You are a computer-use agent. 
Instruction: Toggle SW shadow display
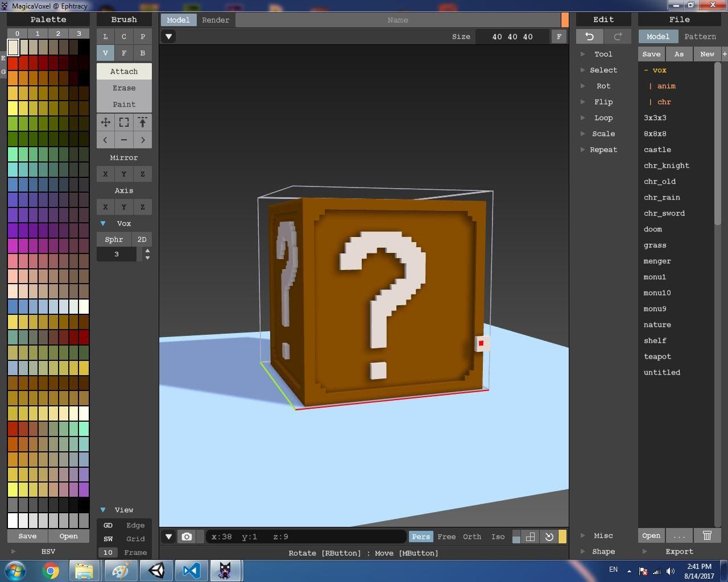(108, 539)
